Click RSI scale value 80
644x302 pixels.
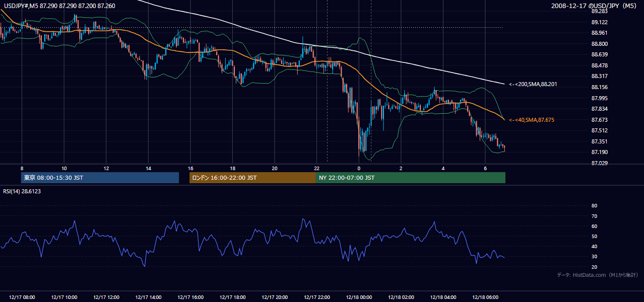[x=594, y=206]
